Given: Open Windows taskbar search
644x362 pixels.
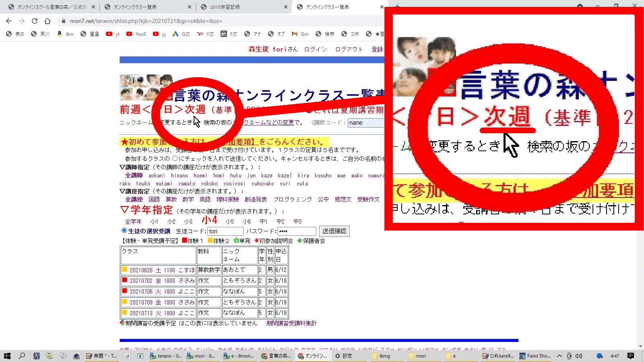Looking at the screenshot, I should click(22, 356).
